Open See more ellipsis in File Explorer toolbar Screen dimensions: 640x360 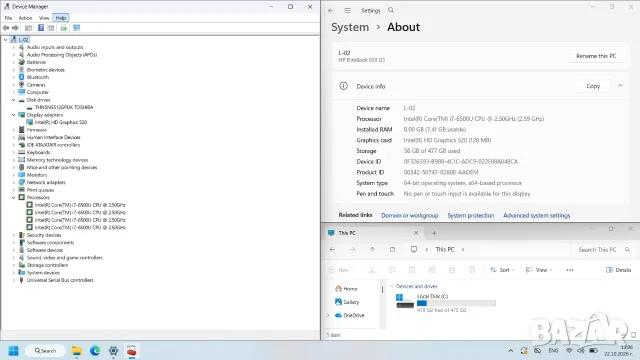570,270
